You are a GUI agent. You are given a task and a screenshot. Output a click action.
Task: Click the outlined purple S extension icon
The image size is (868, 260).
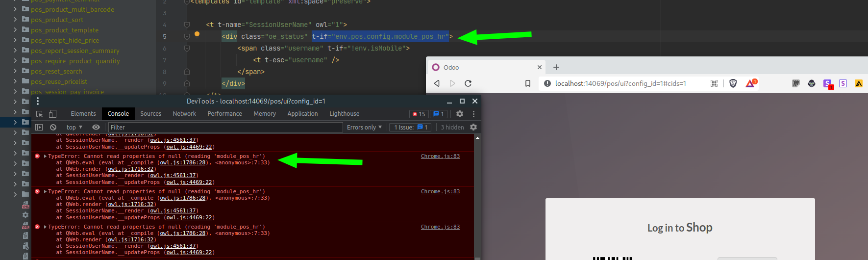843,83
